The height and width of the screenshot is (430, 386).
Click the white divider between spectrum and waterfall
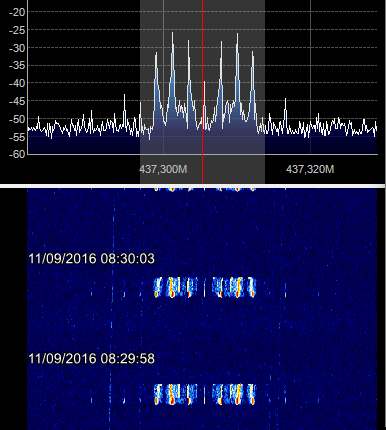[193, 186]
